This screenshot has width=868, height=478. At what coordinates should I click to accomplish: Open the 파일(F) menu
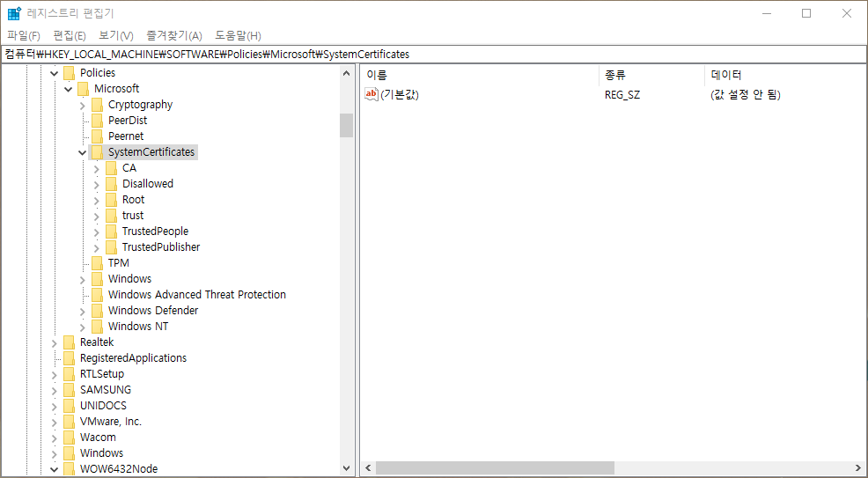click(24, 36)
